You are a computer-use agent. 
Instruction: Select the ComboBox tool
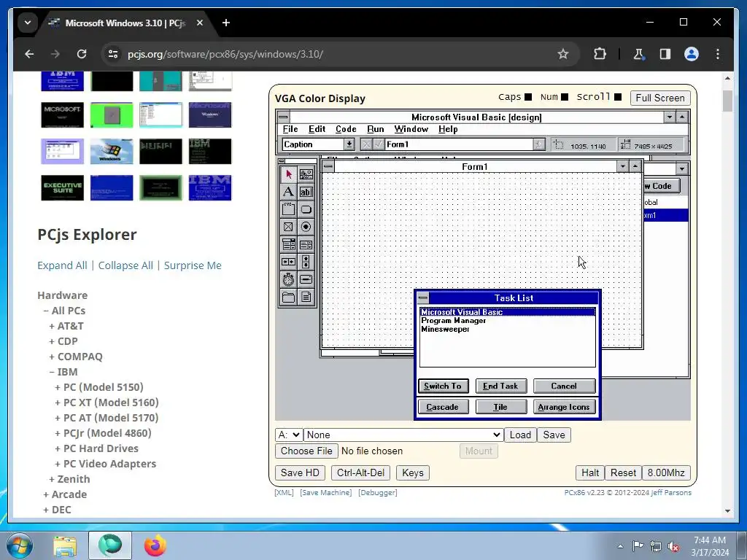288,245
